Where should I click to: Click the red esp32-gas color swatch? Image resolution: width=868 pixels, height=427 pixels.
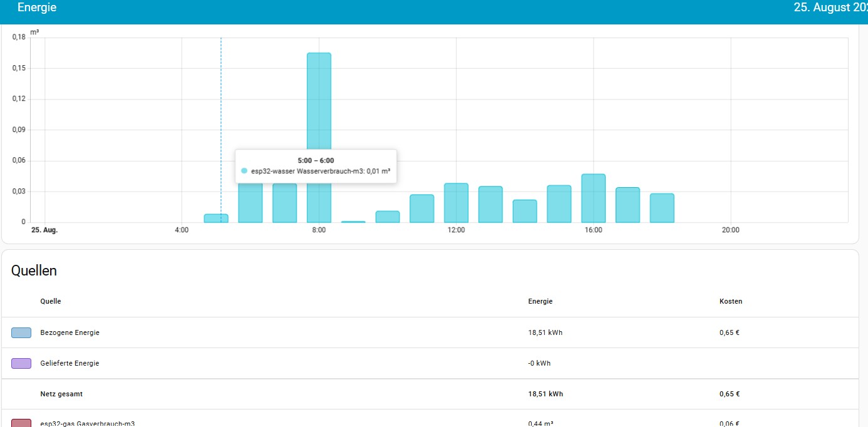pos(21,423)
